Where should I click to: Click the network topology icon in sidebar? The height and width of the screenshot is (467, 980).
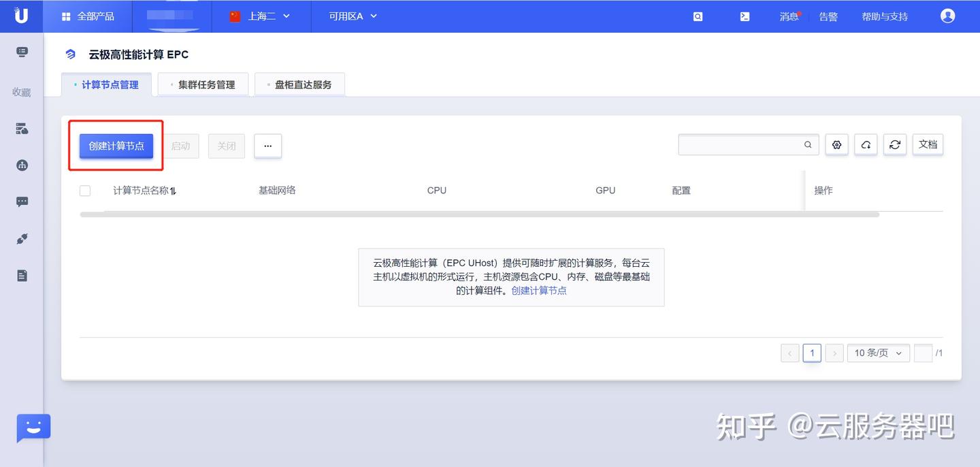(21, 165)
